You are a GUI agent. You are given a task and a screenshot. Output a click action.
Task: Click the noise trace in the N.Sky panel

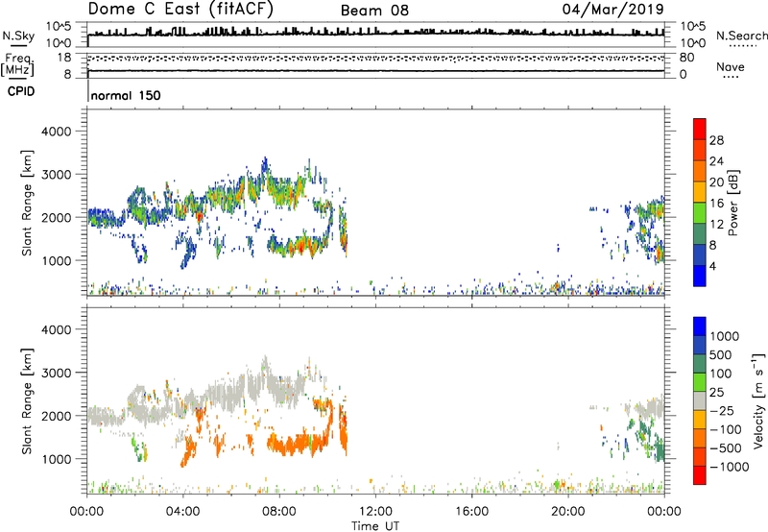coord(375,34)
